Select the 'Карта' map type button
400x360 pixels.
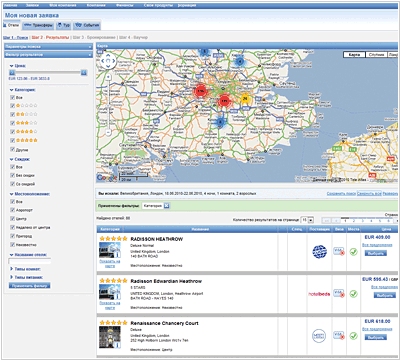point(354,55)
